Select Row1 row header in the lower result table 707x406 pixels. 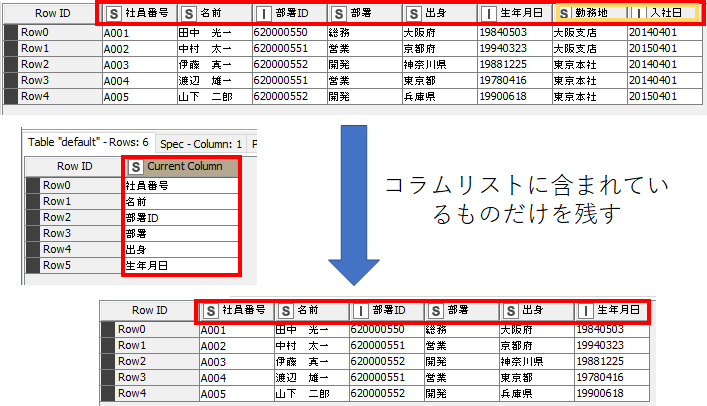[x=149, y=346]
